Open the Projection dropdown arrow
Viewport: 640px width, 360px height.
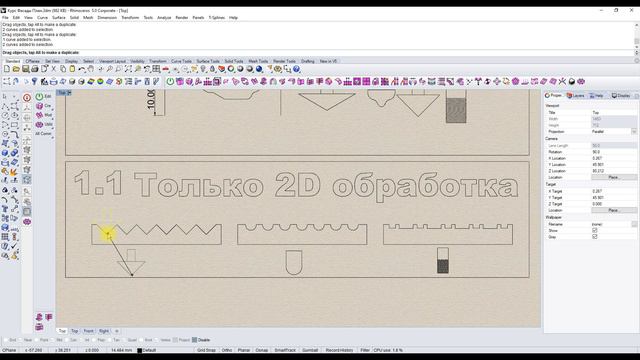click(634, 131)
